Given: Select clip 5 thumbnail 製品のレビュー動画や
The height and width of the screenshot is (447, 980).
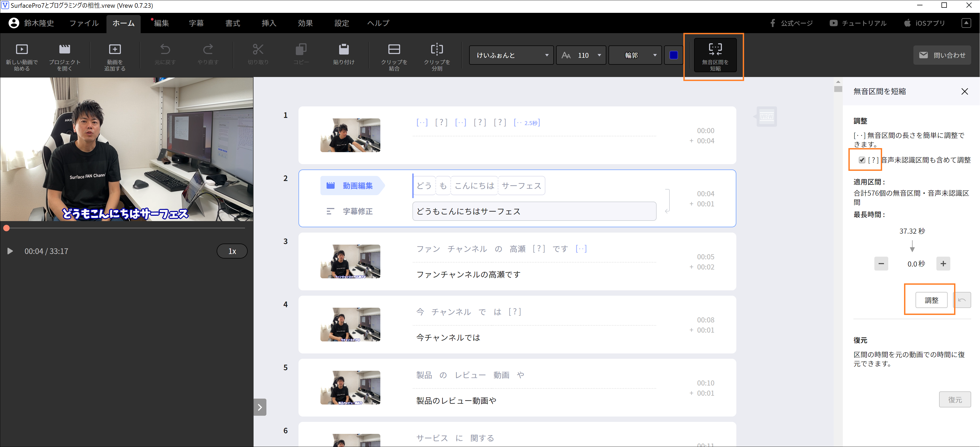Looking at the screenshot, I should click(x=350, y=388).
